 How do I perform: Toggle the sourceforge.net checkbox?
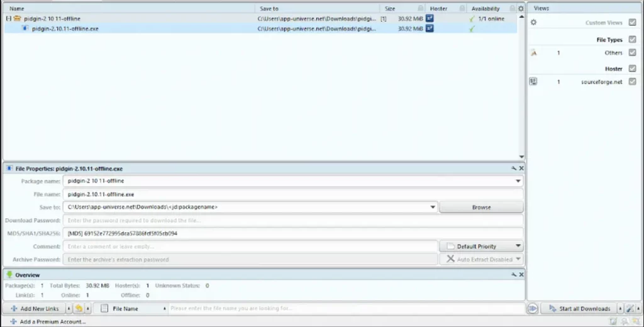click(633, 82)
